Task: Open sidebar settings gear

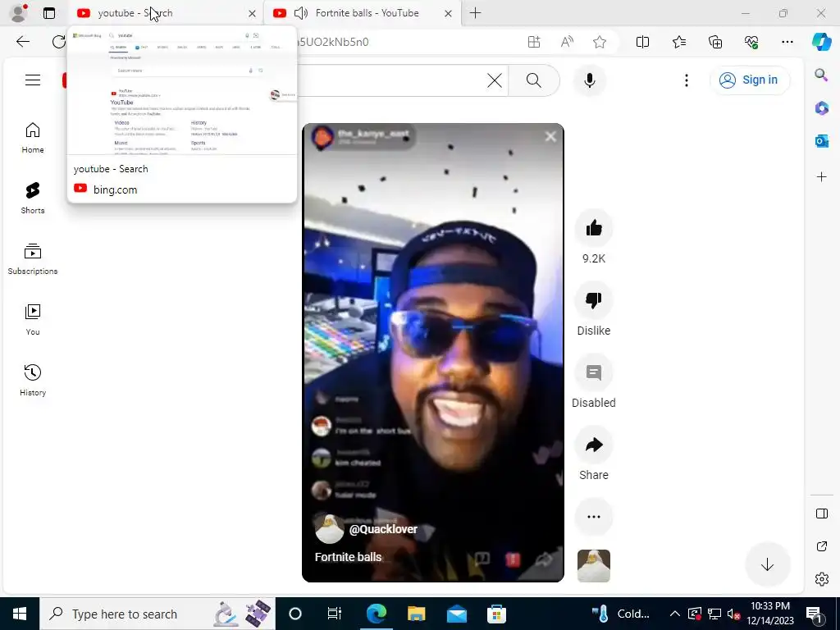Action: pyautogui.click(x=821, y=579)
